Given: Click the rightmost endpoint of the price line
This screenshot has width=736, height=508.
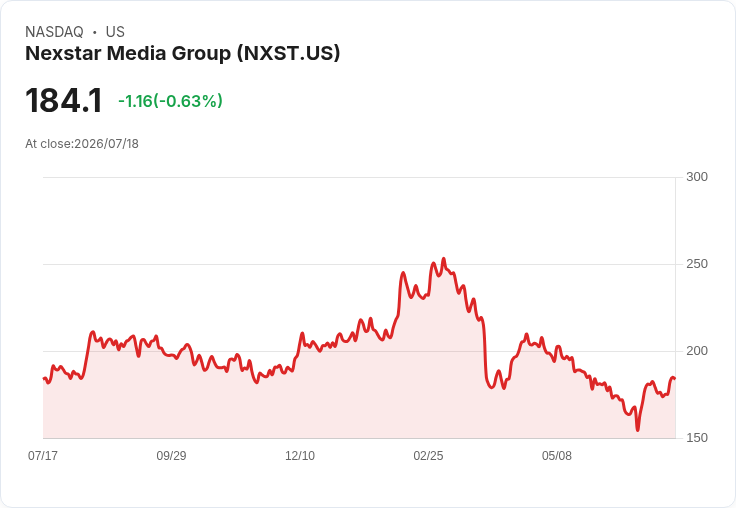Looking at the screenshot, I should coord(675,378).
